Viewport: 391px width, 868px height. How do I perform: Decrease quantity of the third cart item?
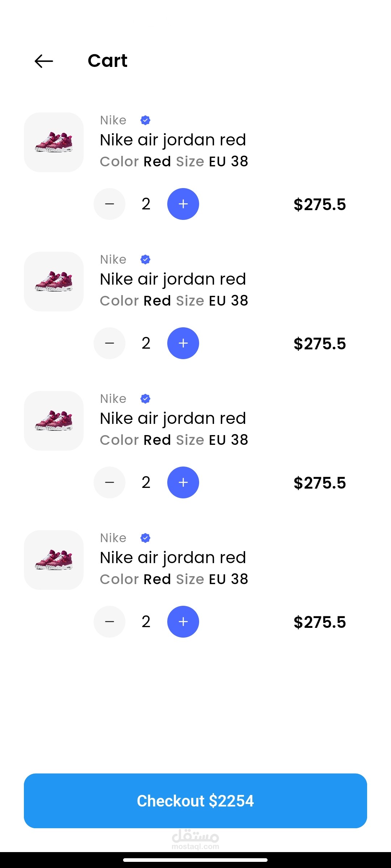(109, 482)
